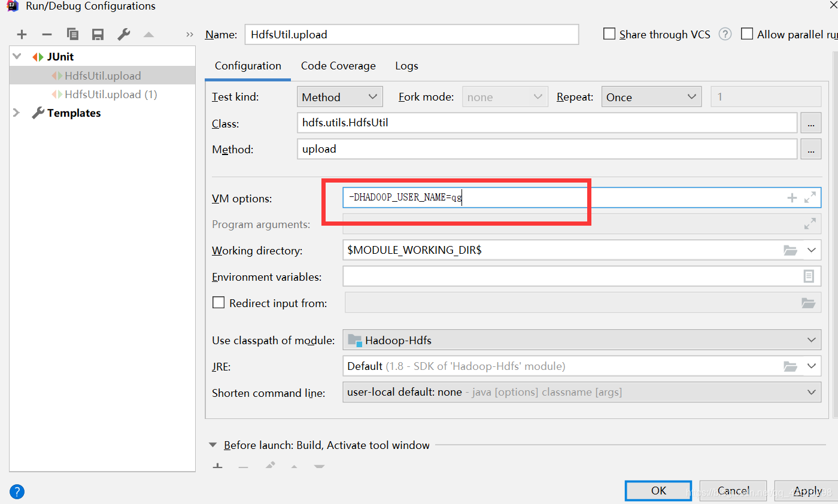Click the repeat count field showing 1

tap(766, 97)
